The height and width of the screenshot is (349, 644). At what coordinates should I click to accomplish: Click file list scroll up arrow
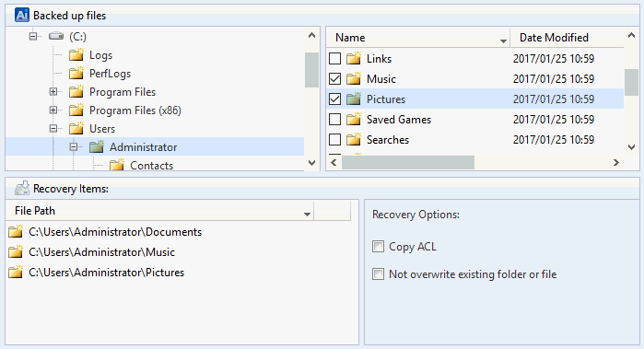point(632,35)
